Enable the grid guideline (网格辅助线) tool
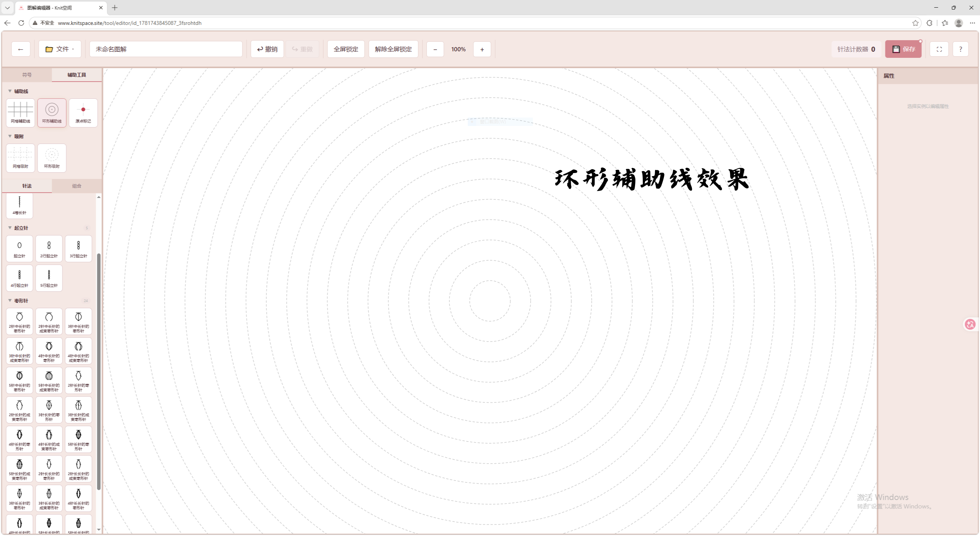The width and height of the screenshot is (980, 536). point(20,113)
